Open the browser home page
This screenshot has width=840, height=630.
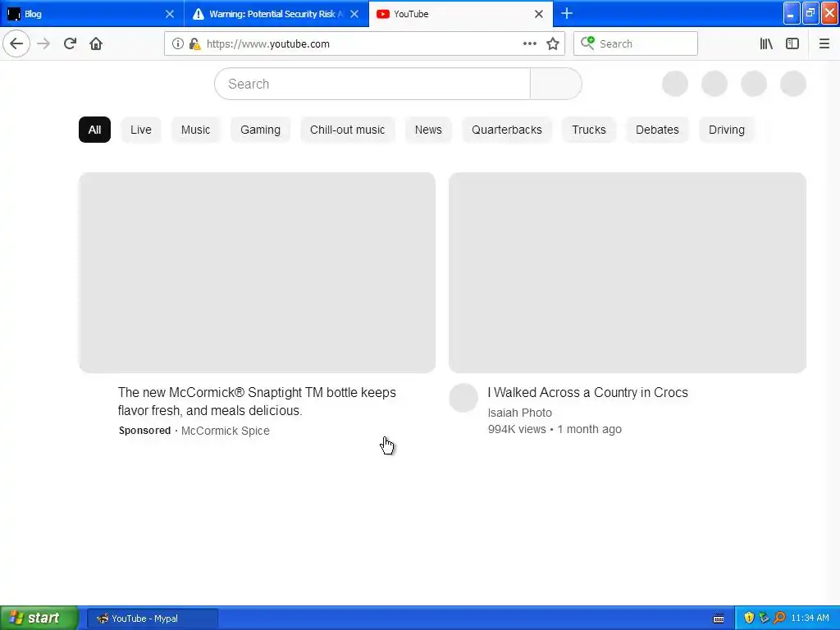(x=96, y=43)
